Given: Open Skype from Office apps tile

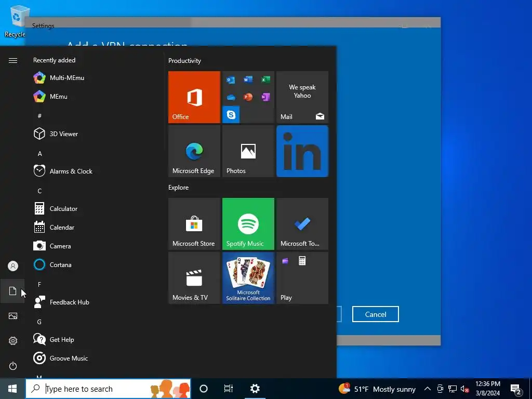Looking at the screenshot, I should click(x=231, y=115).
